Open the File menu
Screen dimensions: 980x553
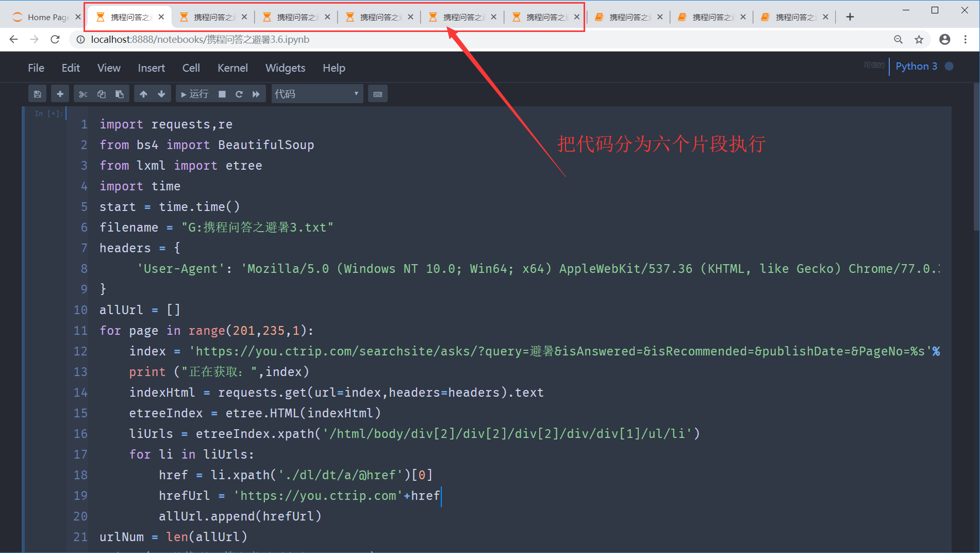(x=36, y=68)
